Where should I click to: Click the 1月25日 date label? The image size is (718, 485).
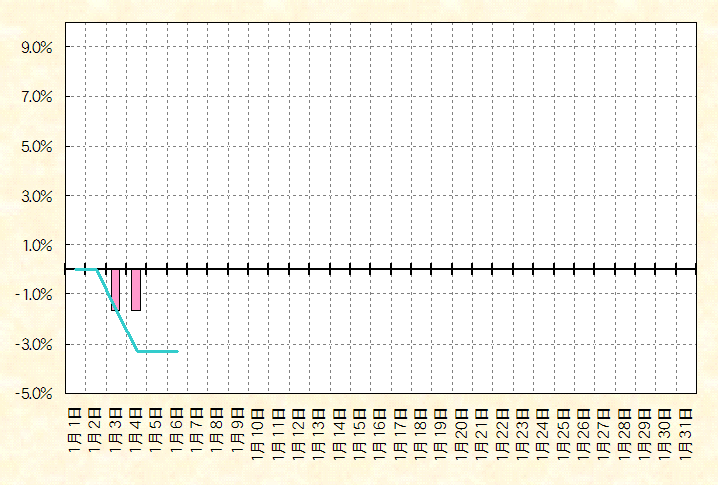pyautogui.click(x=564, y=428)
